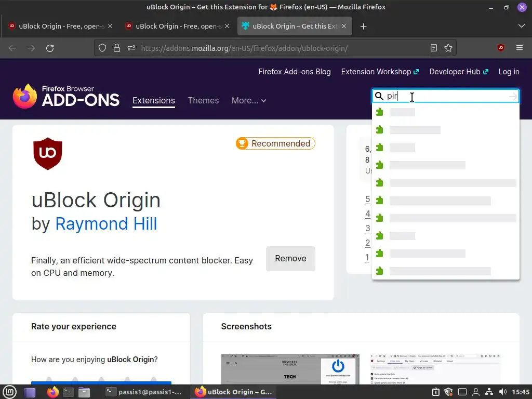Screen dimensions: 532x399
Task: Launch terminal from taskbar launcher
Action: (68, 392)
